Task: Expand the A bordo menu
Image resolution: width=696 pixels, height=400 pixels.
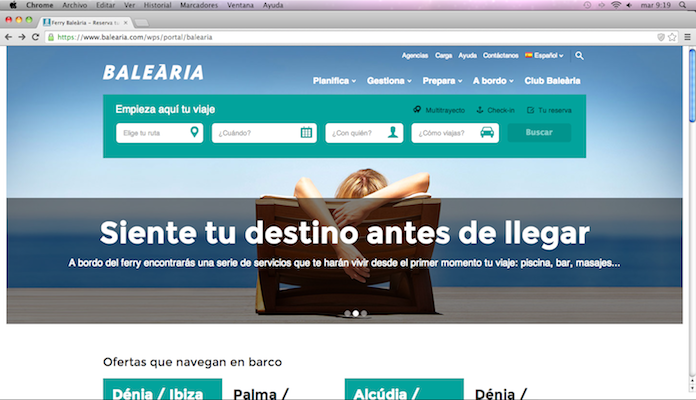Action: (x=493, y=81)
